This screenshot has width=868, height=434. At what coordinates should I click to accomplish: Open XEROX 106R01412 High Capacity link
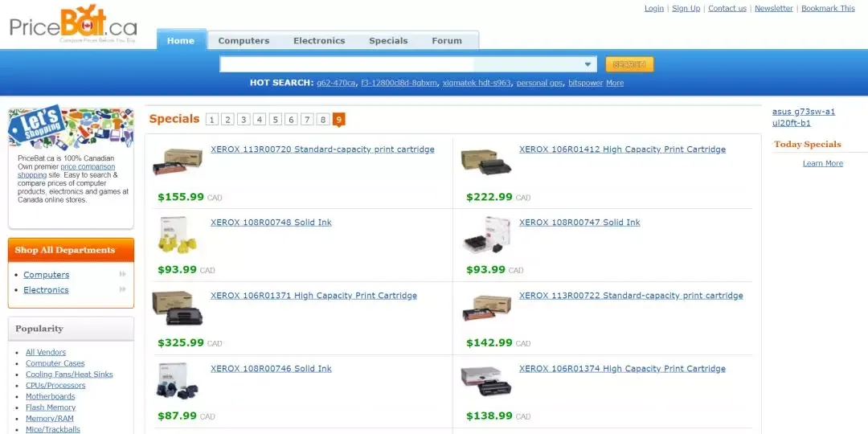(x=622, y=149)
